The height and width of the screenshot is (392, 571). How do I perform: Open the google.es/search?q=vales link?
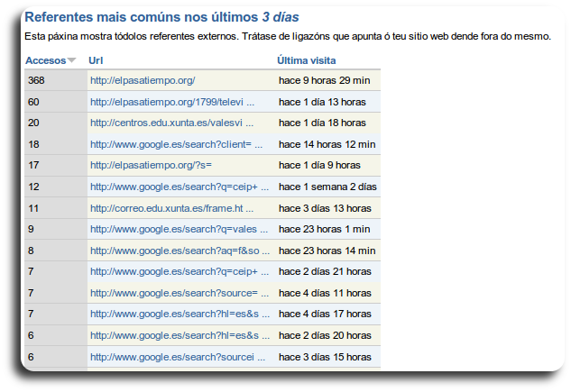point(180,229)
